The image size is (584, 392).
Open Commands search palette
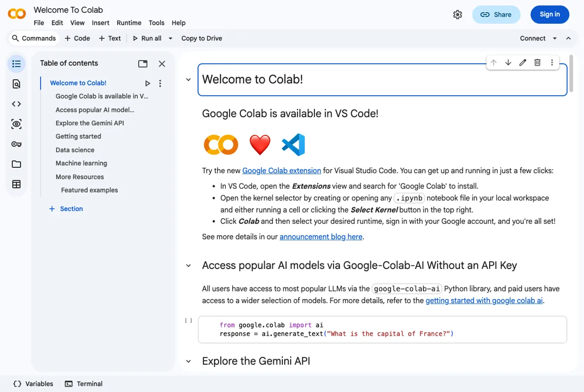pyautogui.click(x=34, y=38)
